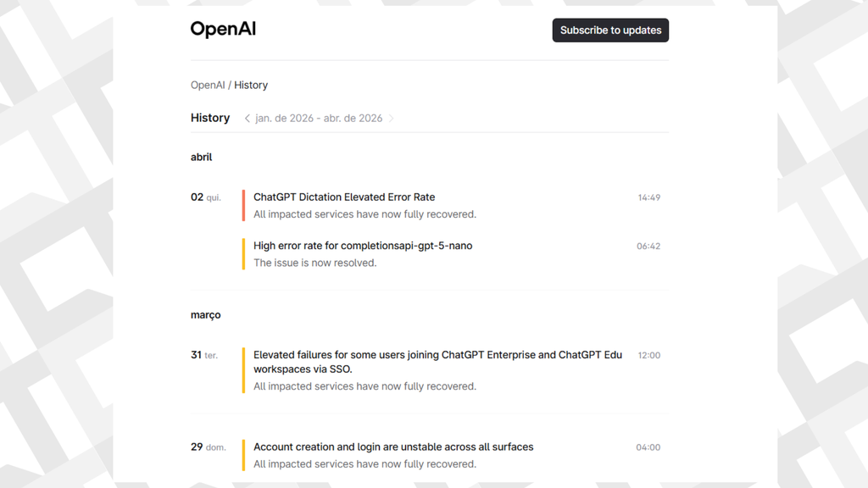Click the "The issue is now resolved." status text
The image size is (868, 488).
pos(314,263)
